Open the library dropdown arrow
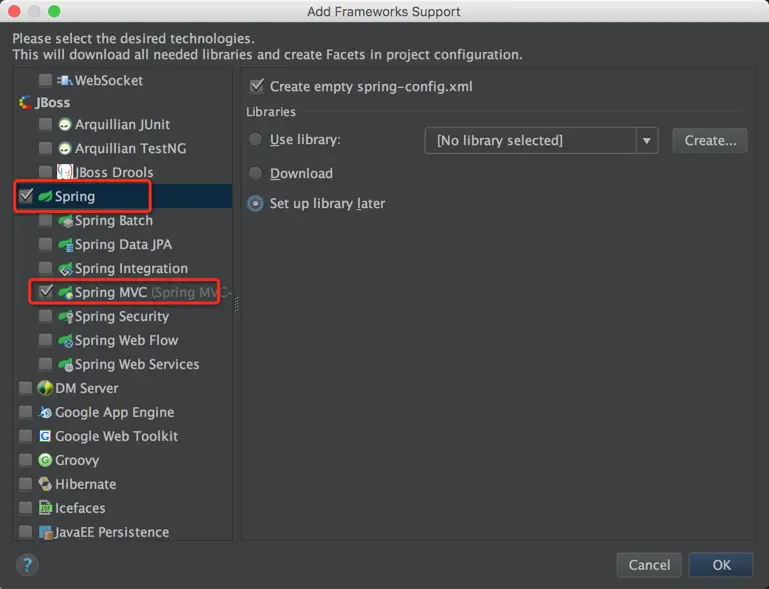The height and width of the screenshot is (589, 769). coord(647,141)
